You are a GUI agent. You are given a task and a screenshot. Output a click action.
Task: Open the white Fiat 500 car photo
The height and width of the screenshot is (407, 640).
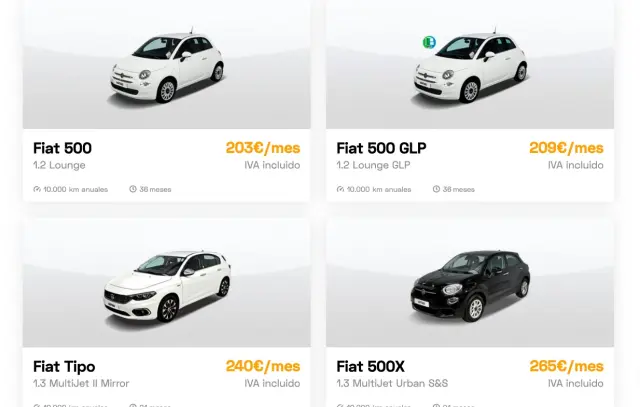pos(167,64)
